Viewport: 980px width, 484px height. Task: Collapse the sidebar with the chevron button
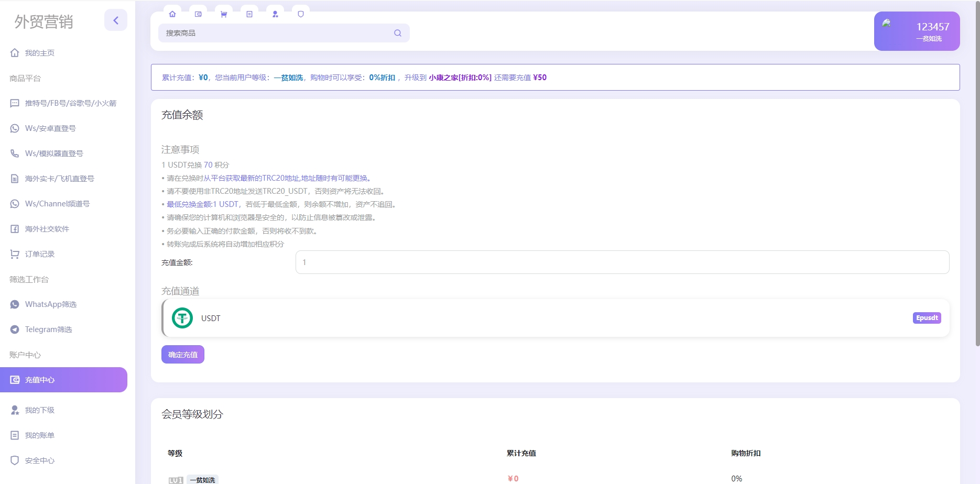tap(116, 20)
